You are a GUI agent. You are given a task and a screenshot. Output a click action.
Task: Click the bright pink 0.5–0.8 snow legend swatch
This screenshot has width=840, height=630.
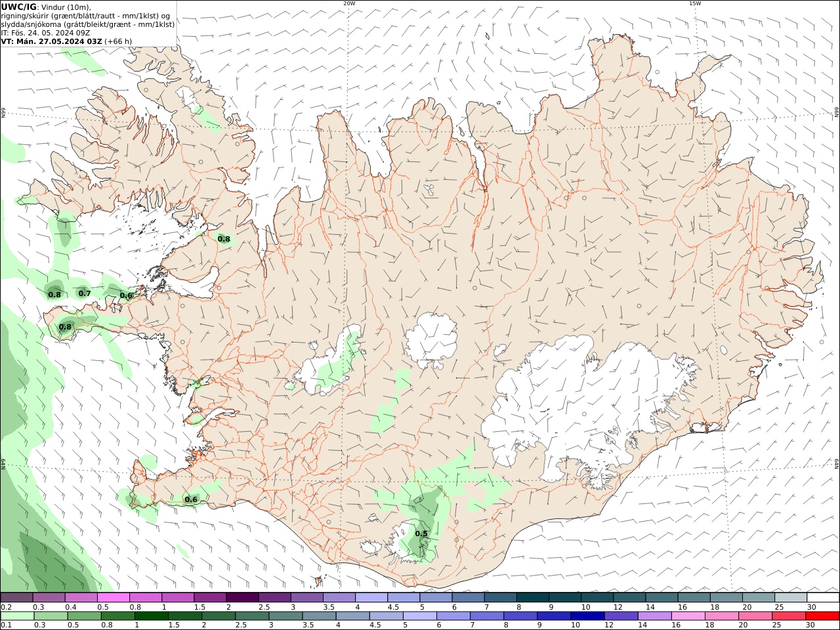click(x=114, y=597)
